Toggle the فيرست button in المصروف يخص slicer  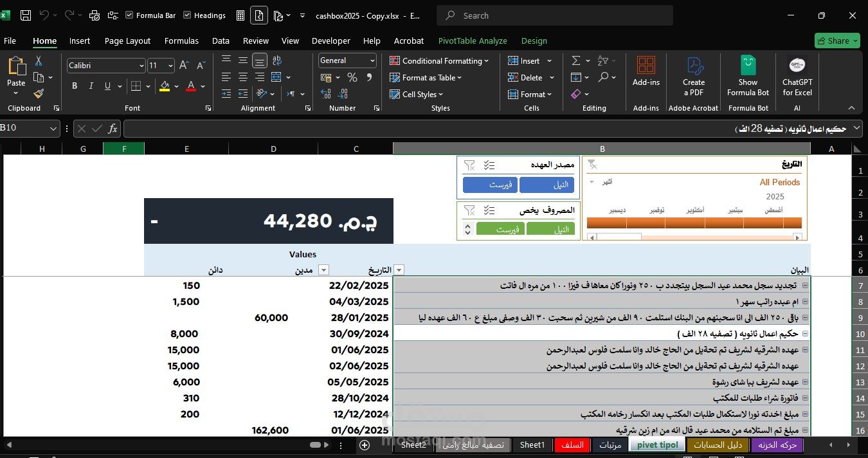tap(500, 229)
